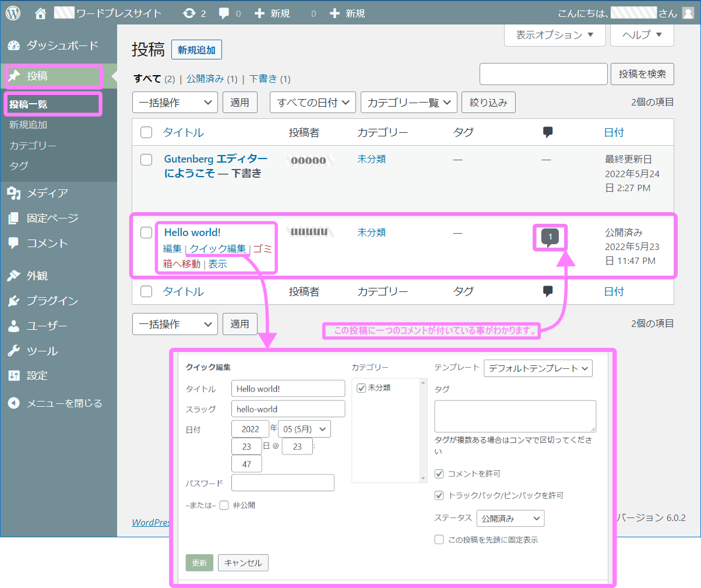
Task: Select the ダッシュボード icon in sidebar
Action: [x=13, y=45]
